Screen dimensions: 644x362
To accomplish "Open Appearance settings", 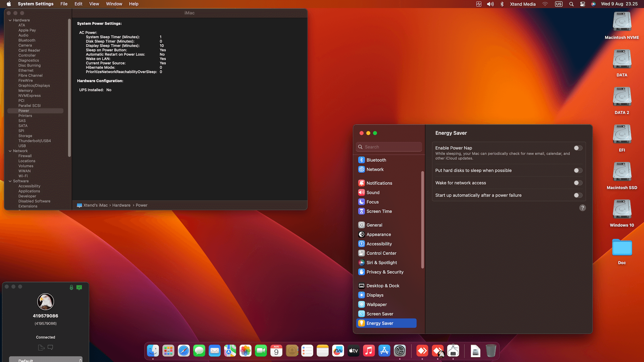I will [x=386, y=235].
